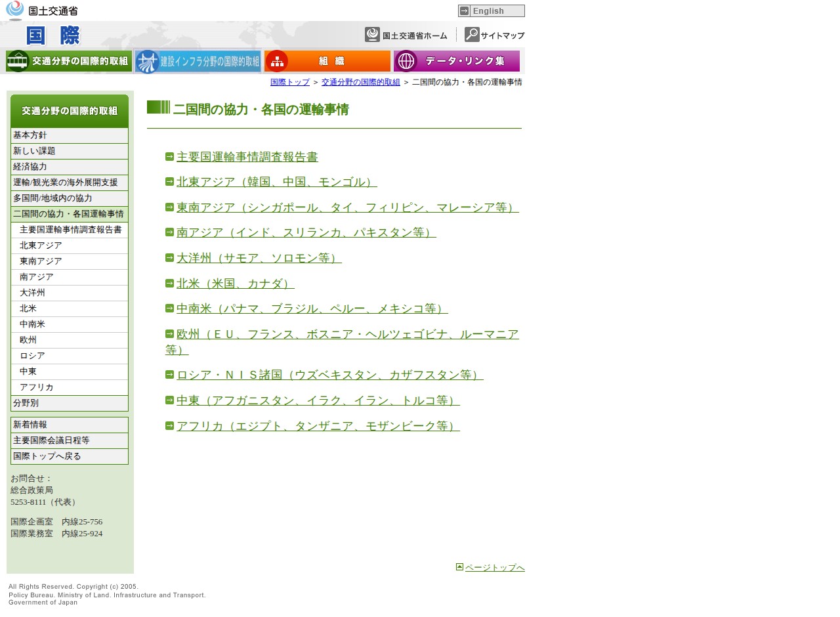840x617 pixels.
Task: Click 交通分野の国際的取組 breadcrumb link
Action: coord(361,82)
